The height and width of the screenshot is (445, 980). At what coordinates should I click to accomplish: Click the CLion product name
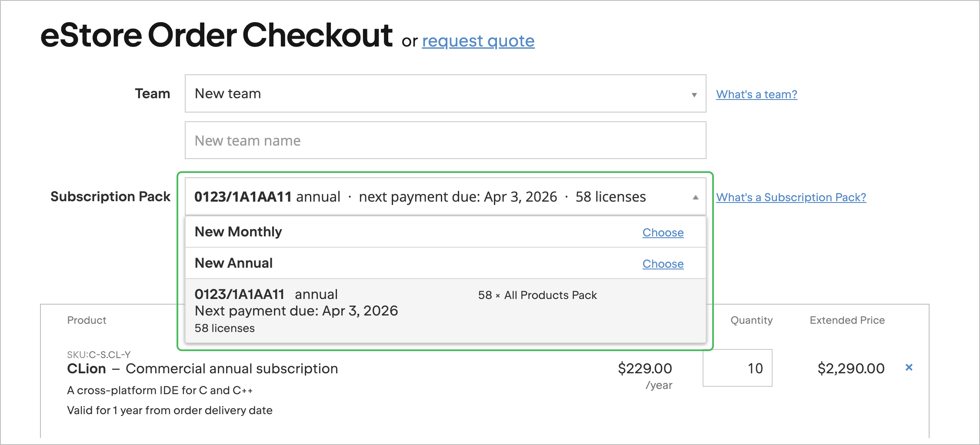click(85, 368)
